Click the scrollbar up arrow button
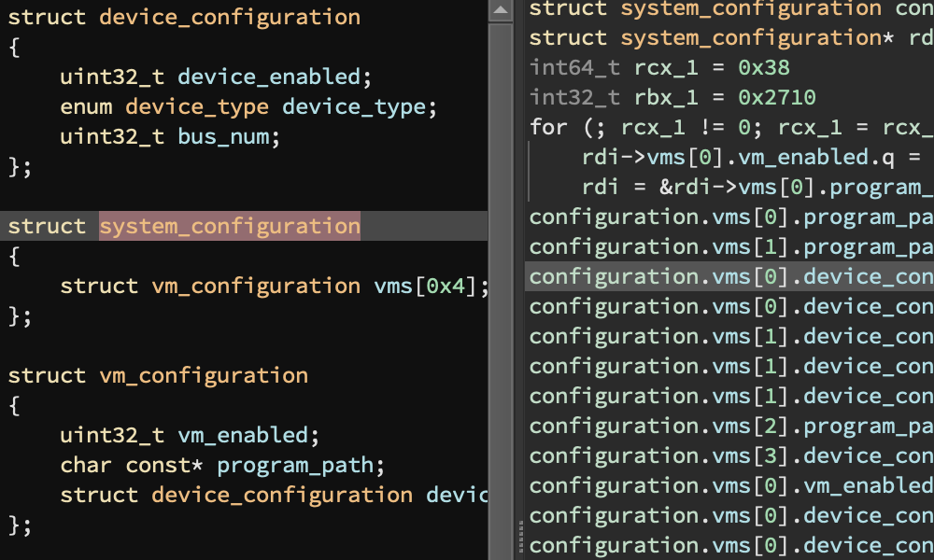Screen dimensions: 934x560 501,10
